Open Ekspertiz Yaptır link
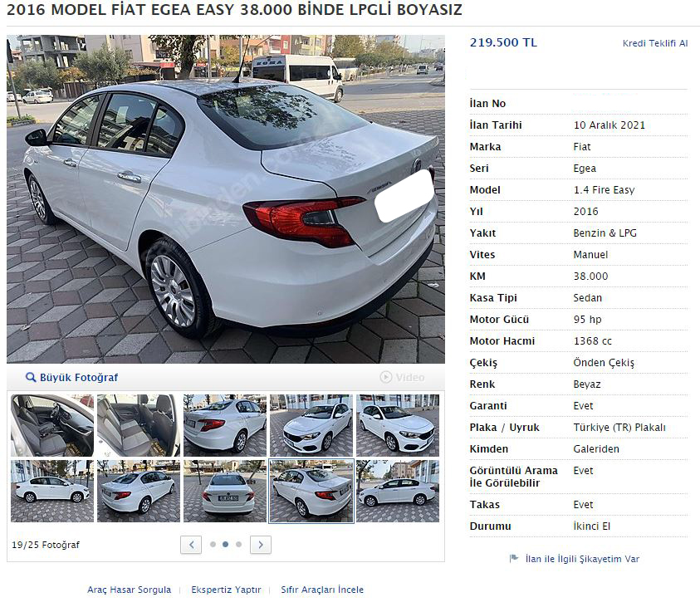 point(226,590)
